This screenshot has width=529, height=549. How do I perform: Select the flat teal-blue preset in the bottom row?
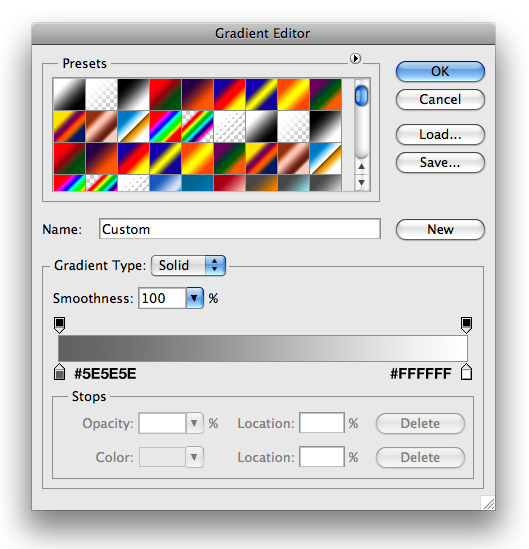[x=197, y=183]
